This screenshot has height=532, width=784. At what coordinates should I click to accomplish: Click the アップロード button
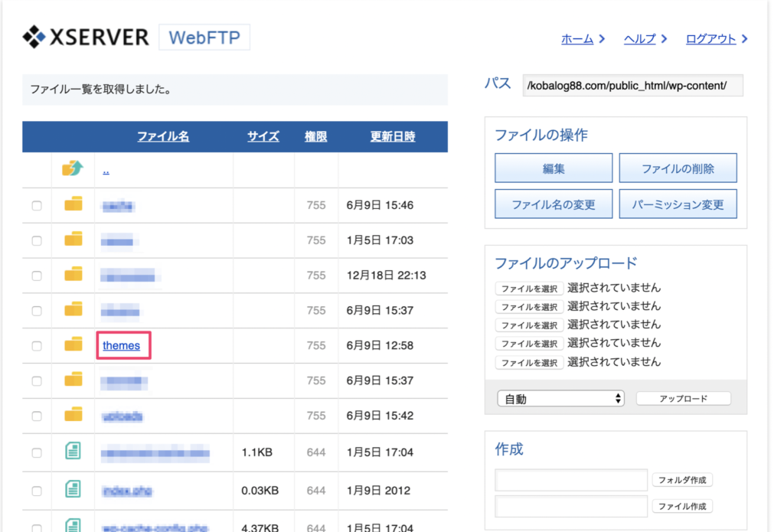683,399
